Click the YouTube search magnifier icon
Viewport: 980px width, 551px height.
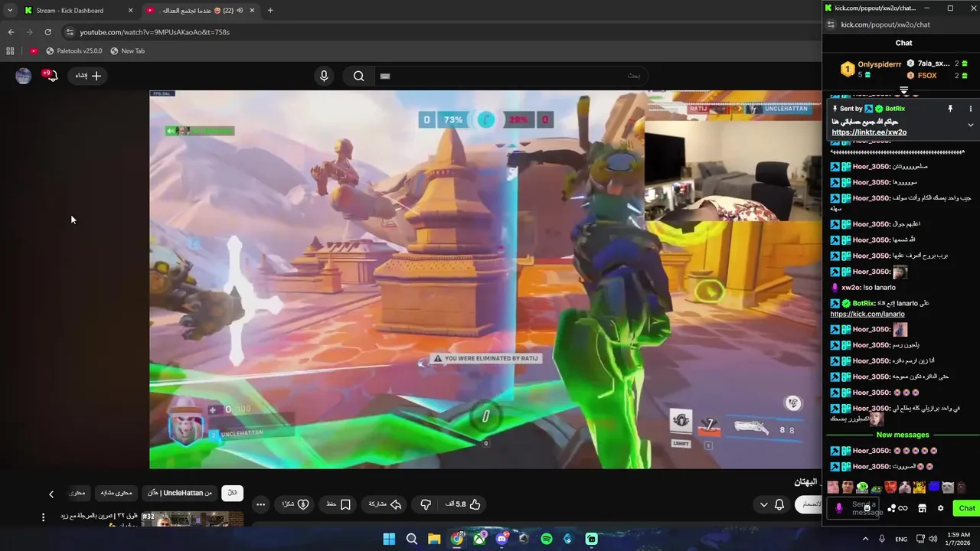tap(358, 76)
